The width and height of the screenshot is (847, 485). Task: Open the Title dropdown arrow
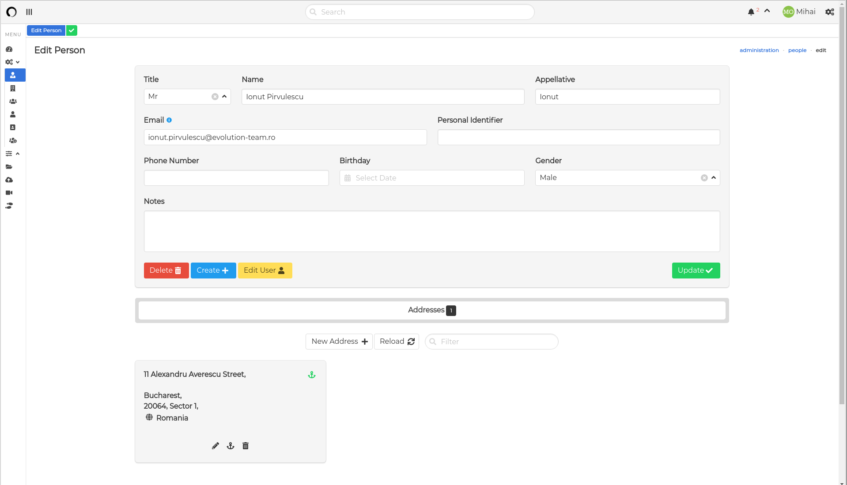tap(224, 97)
